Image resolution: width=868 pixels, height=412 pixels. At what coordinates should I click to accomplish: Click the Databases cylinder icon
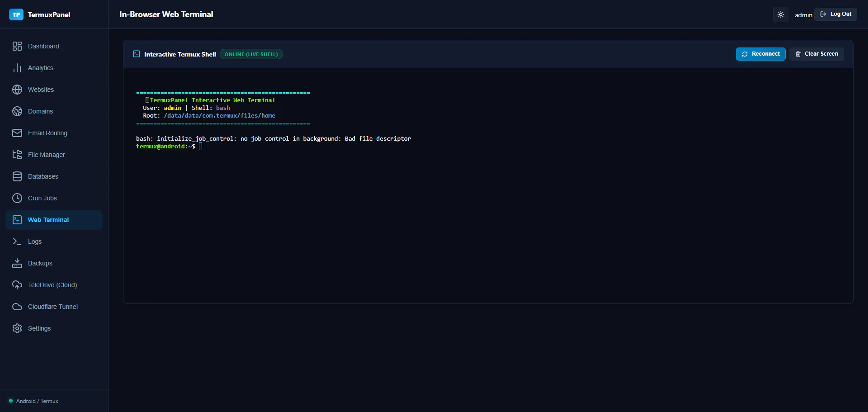click(x=17, y=176)
